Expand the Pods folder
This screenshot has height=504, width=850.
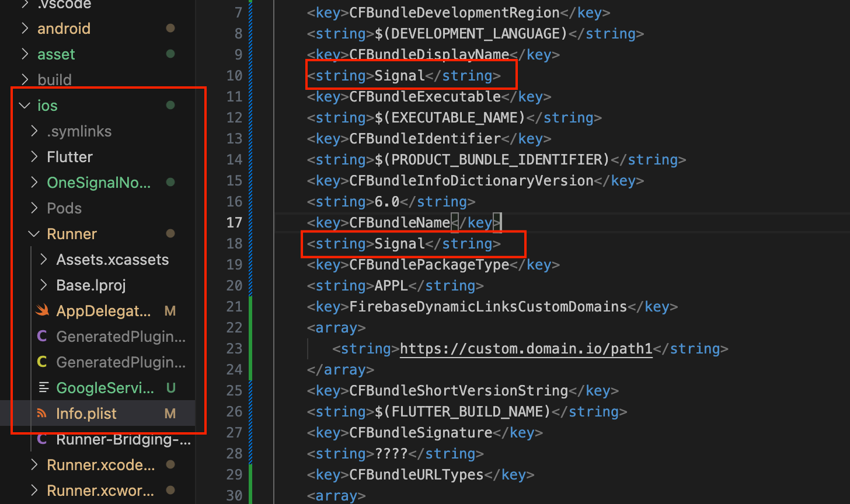point(34,208)
